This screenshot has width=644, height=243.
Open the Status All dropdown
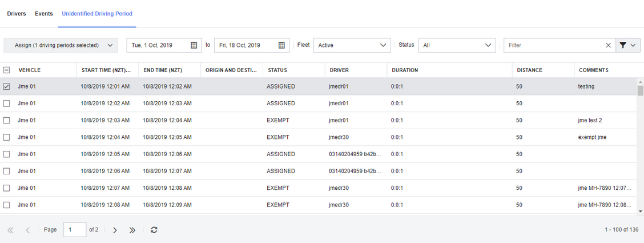(x=457, y=45)
